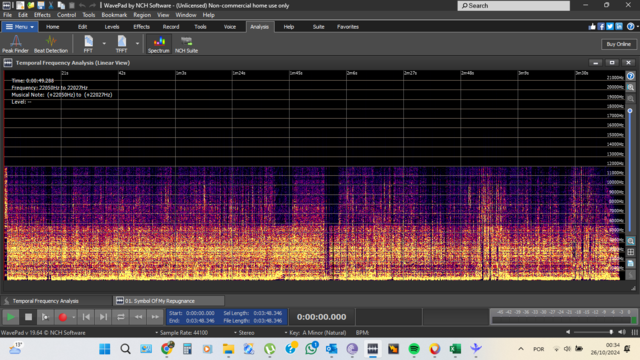Open the Peak Finder tool

[16, 44]
